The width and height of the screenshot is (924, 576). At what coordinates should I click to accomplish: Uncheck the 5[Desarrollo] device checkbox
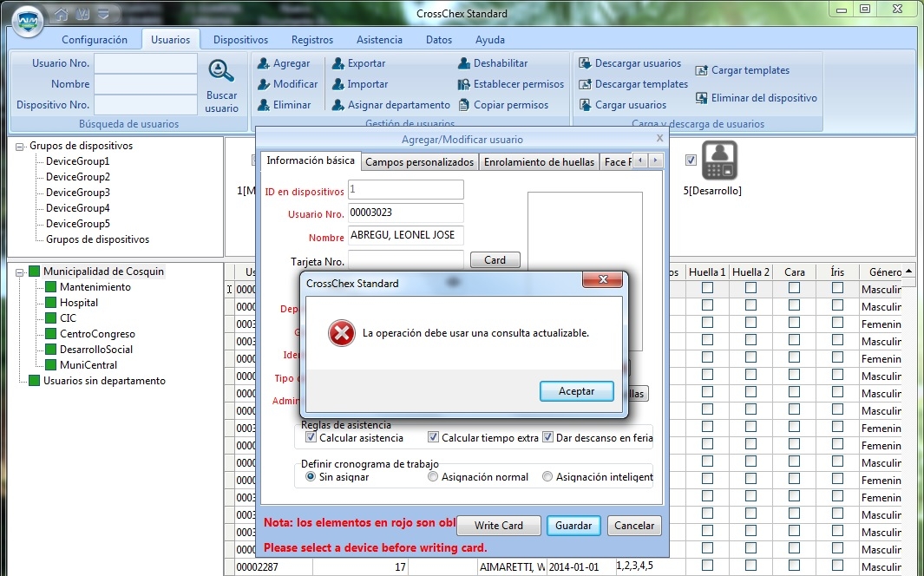(691, 160)
